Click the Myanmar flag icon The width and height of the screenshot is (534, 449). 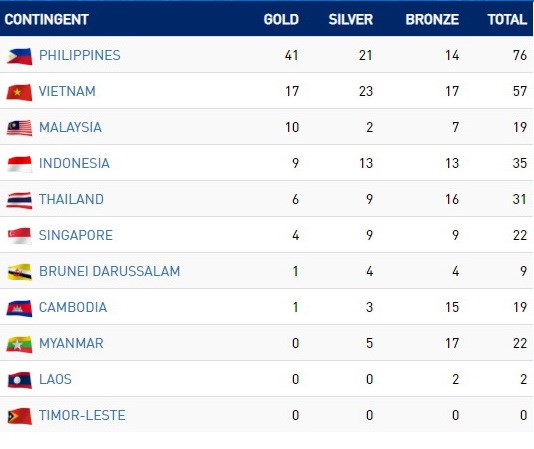pyautogui.click(x=19, y=344)
